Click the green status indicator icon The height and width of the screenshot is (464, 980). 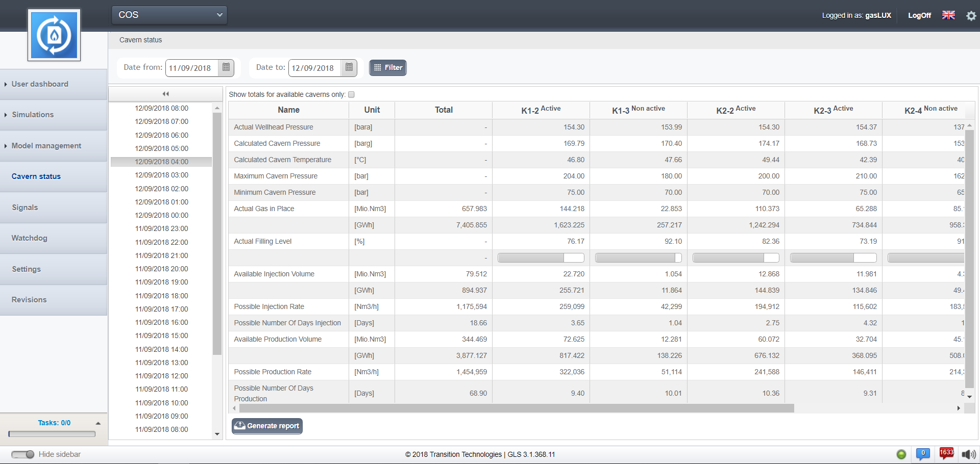[x=901, y=454]
